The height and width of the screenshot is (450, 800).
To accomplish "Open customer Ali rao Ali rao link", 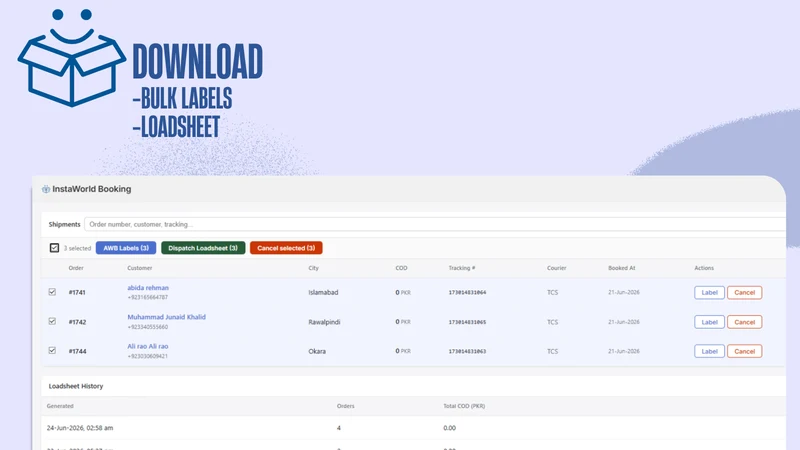I will pos(147,346).
